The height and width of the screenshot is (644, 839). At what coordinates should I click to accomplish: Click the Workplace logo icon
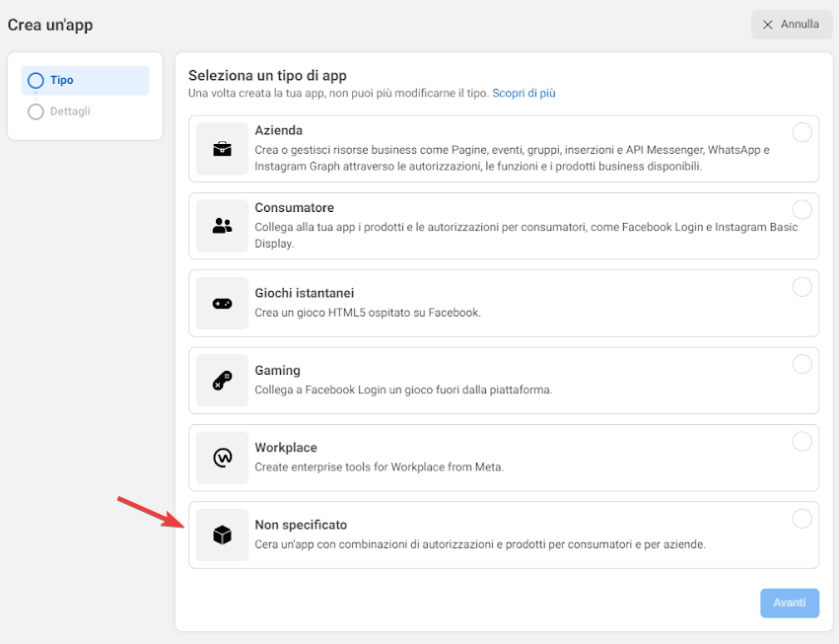(x=222, y=458)
